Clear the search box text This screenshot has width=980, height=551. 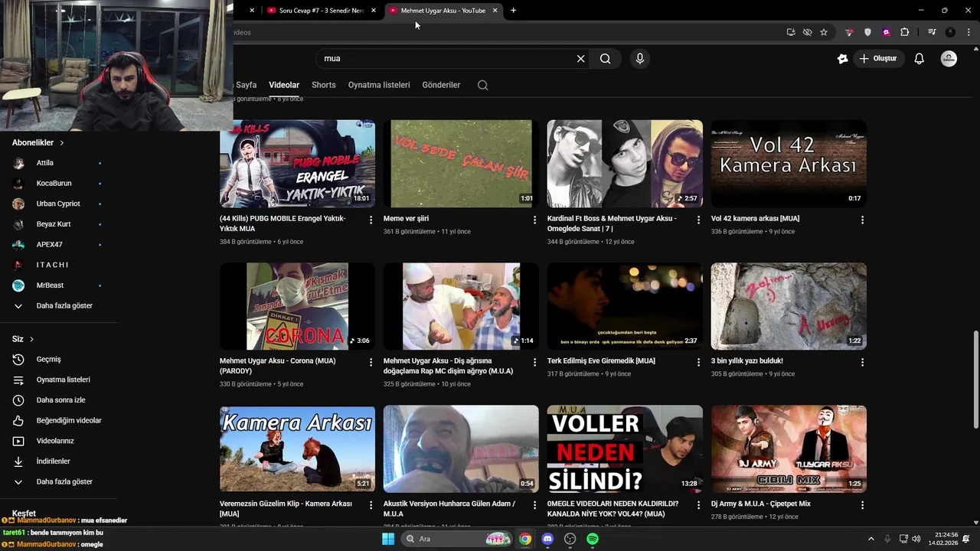580,59
